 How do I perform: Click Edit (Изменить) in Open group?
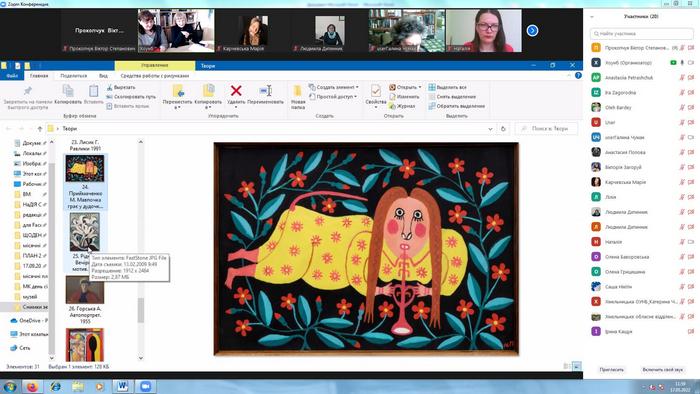(x=404, y=97)
